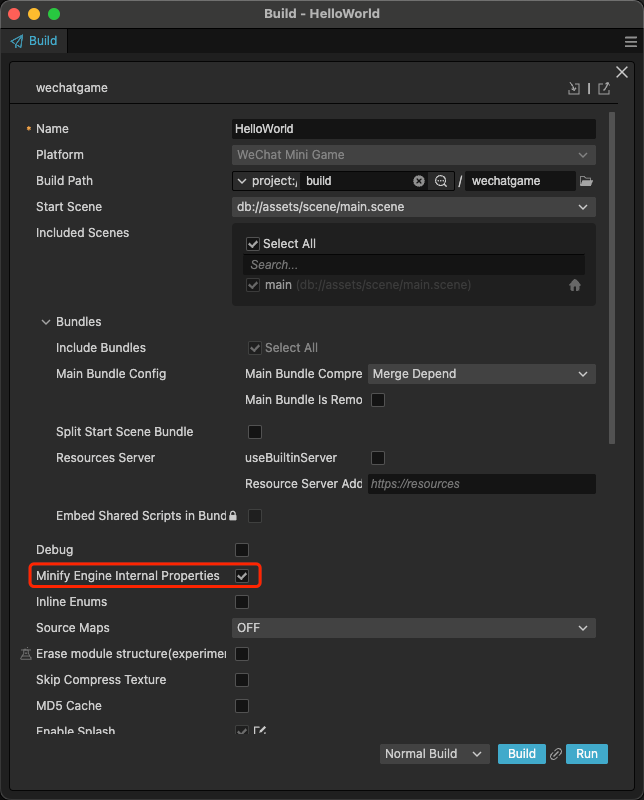Enable MD5 Cache checkbox
644x800 pixels.
coord(242,706)
